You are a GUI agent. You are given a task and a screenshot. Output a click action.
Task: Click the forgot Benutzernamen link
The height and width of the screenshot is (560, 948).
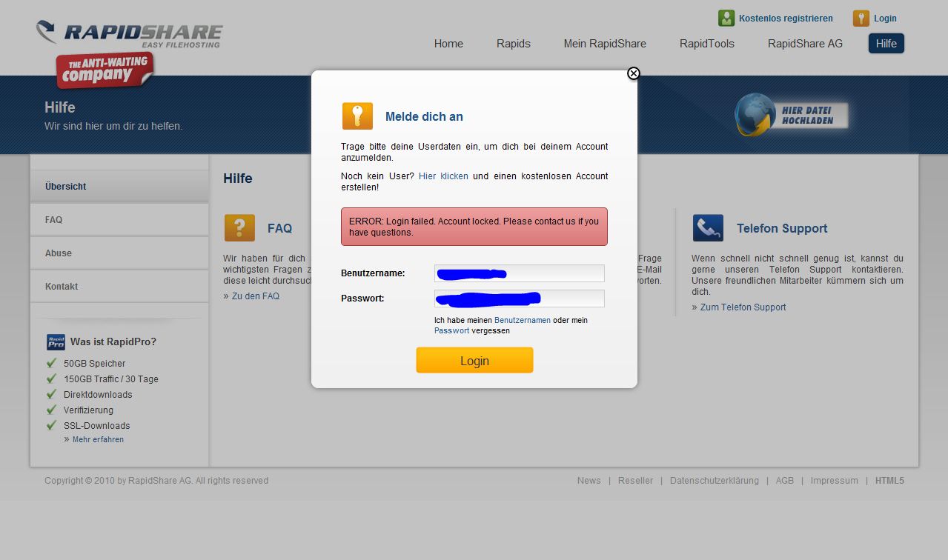pos(523,320)
